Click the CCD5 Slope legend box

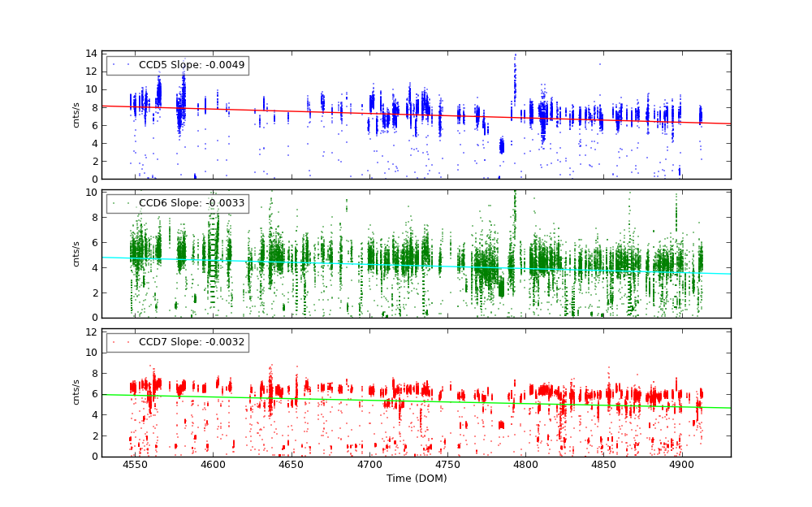coord(177,65)
